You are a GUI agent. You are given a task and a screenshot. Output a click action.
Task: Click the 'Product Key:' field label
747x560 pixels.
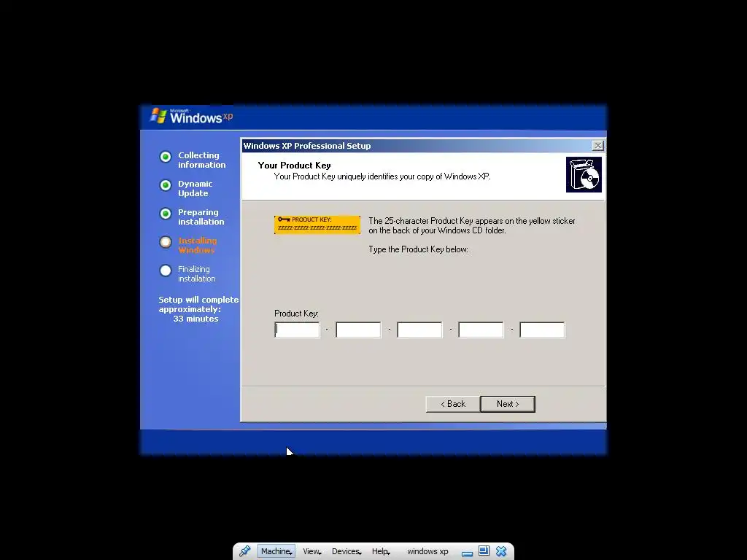click(x=296, y=314)
